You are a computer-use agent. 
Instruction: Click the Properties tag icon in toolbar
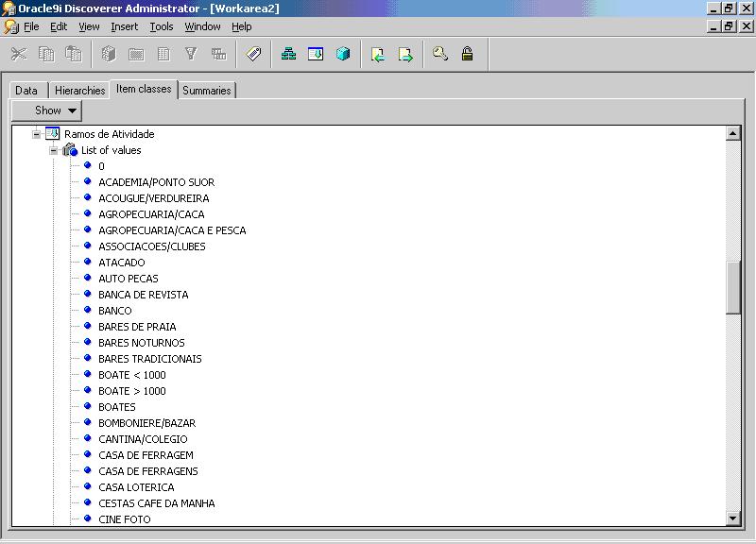click(253, 55)
